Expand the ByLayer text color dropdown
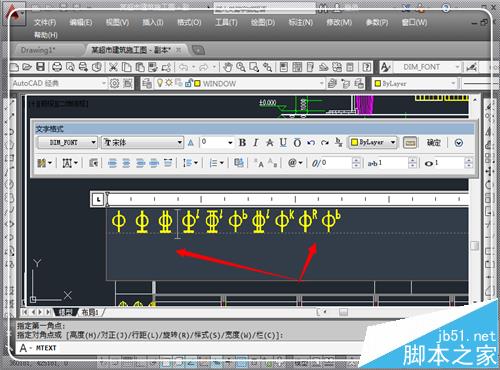Image resolution: width=500 pixels, height=370 pixels. [393, 143]
